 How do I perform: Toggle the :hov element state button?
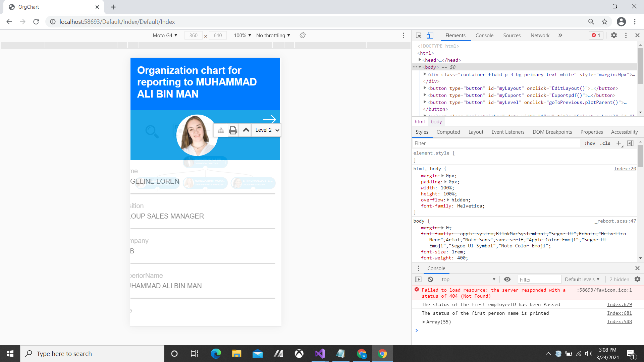coord(590,143)
